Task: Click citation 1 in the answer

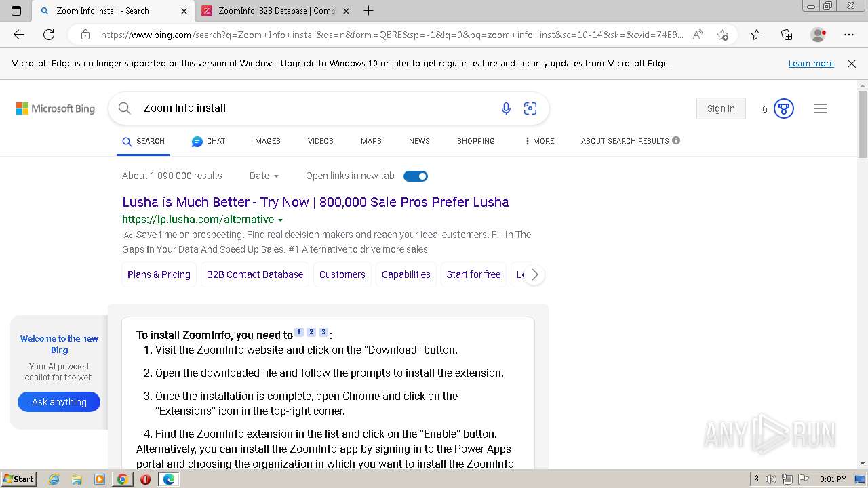Action: (x=299, y=332)
